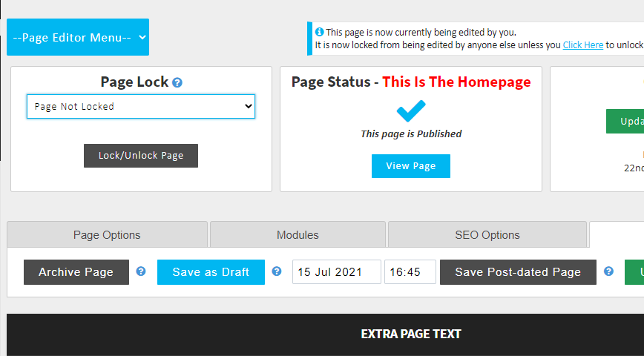This screenshot has width=644, height=356.
Task: Click the blue published checkmark icon
Action: pyautogui.click(x=411, y=111)
